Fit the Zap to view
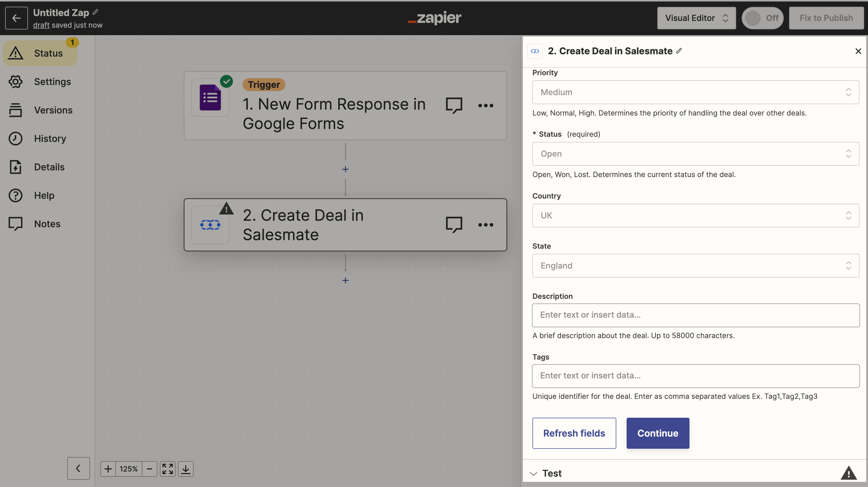The image size is (868, 487). coord(167,469)
